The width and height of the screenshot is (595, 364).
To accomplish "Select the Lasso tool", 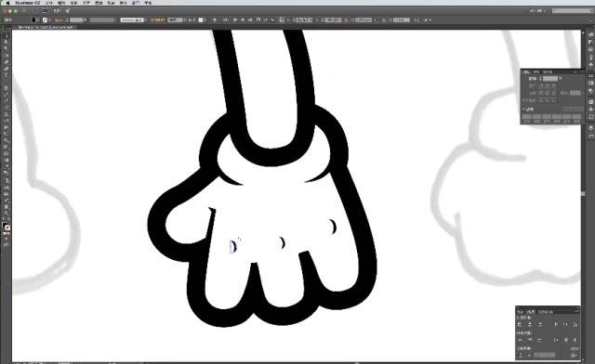I will 7,56.
